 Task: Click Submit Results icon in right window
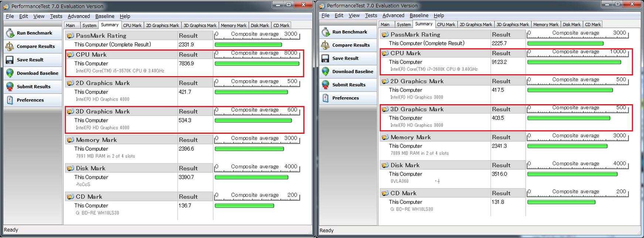click(326, 85)
